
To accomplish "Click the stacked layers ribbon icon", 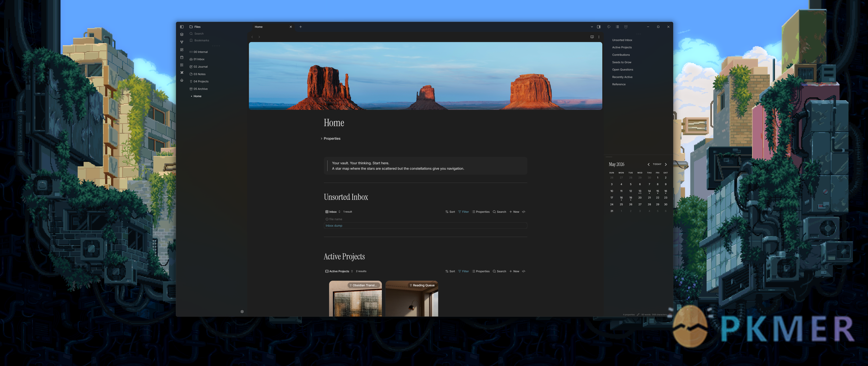I will pyautogui.click(x=182, y=34).
